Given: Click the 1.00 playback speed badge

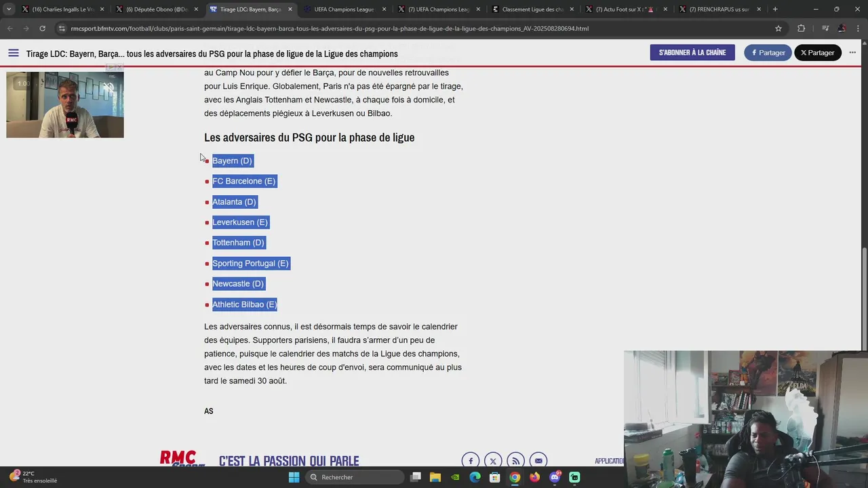Looking at the screenshot, I should [x=24, y=83].
